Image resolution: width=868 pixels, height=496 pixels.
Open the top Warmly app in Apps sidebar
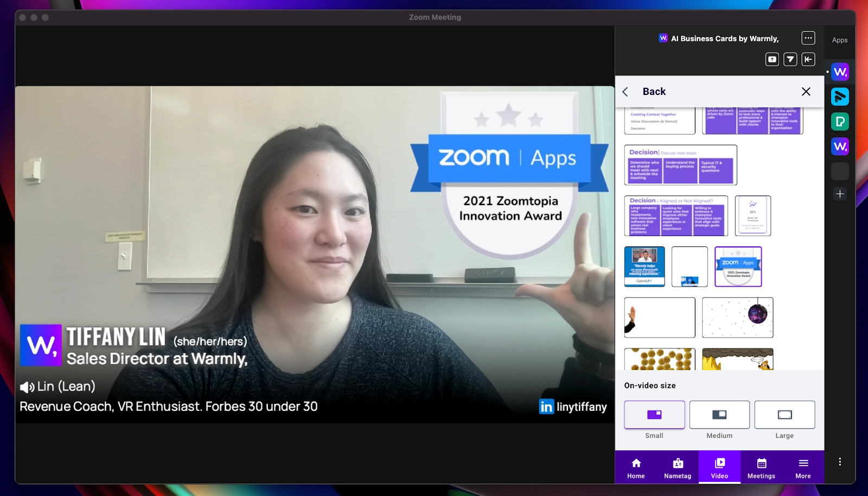[840, 72]
